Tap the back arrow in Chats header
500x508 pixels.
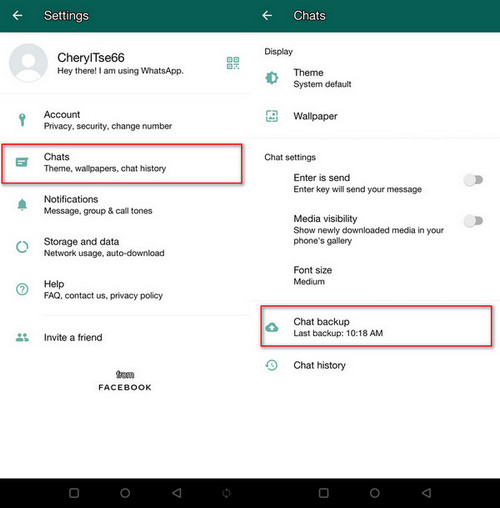point(267,15)
